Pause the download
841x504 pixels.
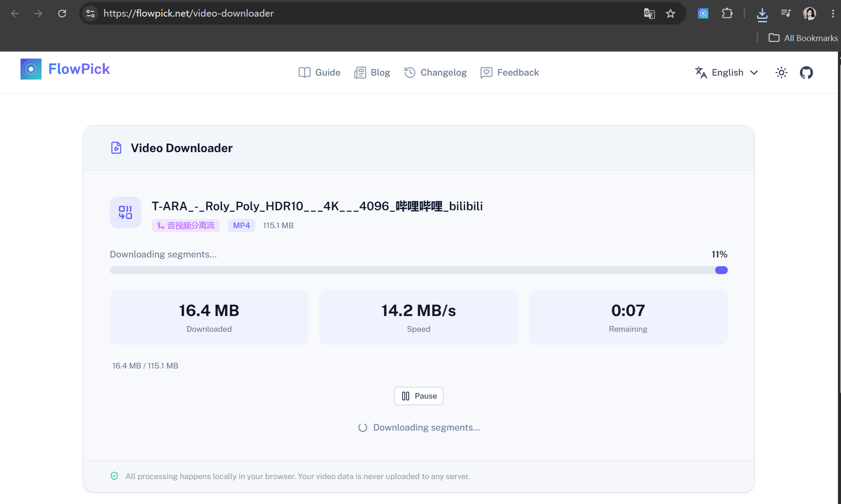pyautogui.click(x=419, y=396)
